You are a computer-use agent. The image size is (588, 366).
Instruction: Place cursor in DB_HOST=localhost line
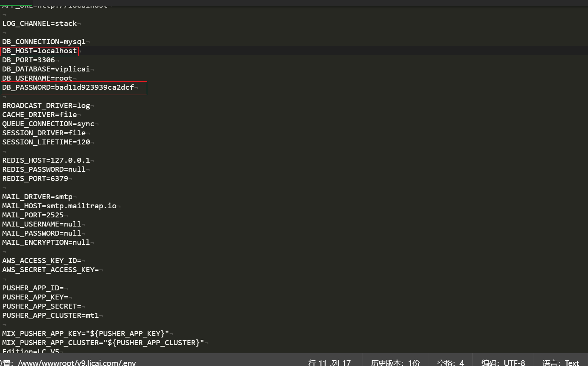(x=40, y=51)
